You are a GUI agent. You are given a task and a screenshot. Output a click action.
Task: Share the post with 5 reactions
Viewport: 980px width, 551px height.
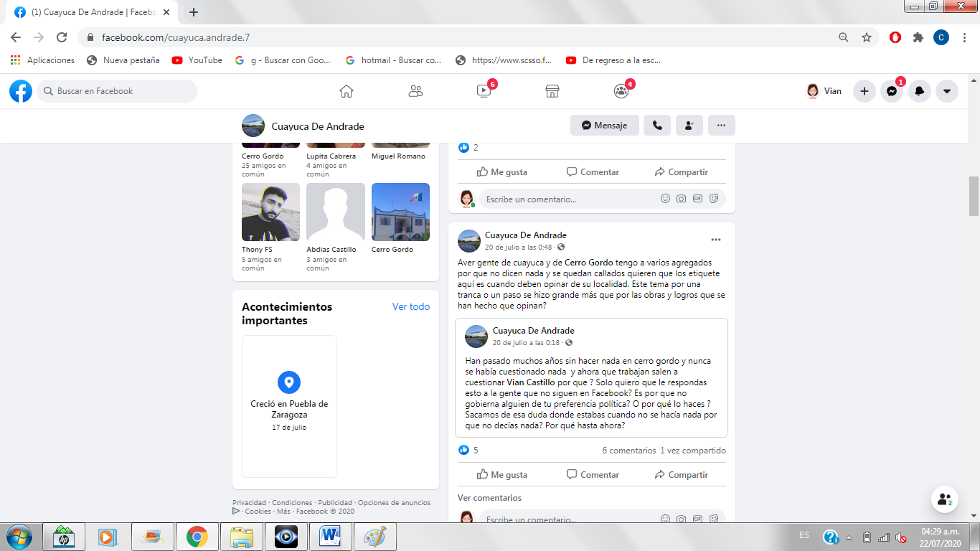click(682, 475)
